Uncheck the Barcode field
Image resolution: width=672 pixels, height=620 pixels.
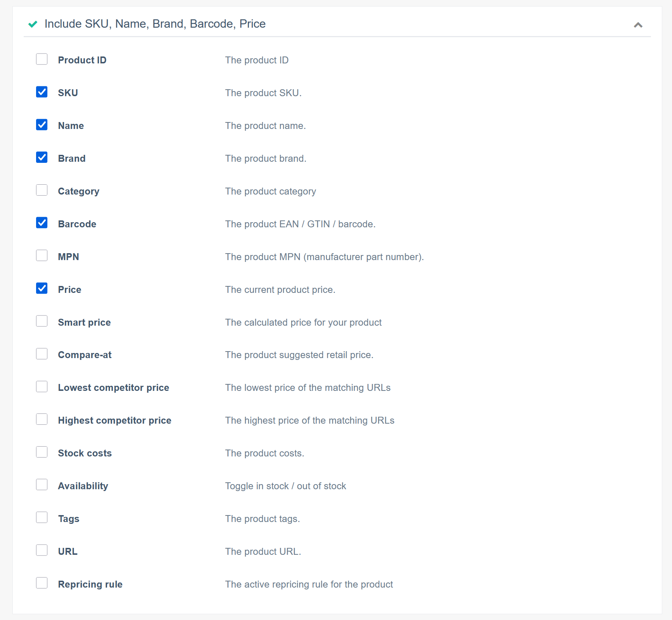coord(42,223)
